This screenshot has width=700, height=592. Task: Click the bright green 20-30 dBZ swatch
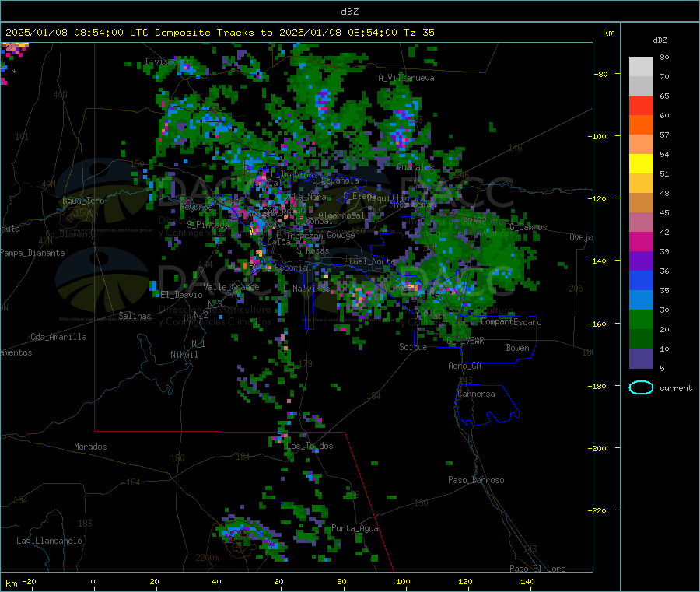pos(641,319)
